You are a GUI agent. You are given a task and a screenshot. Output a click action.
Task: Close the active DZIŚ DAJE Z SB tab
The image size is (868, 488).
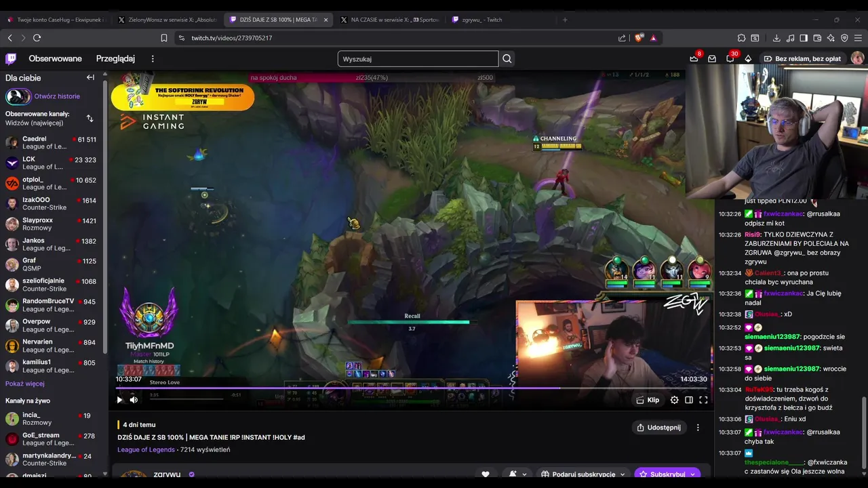coord(325,20)
